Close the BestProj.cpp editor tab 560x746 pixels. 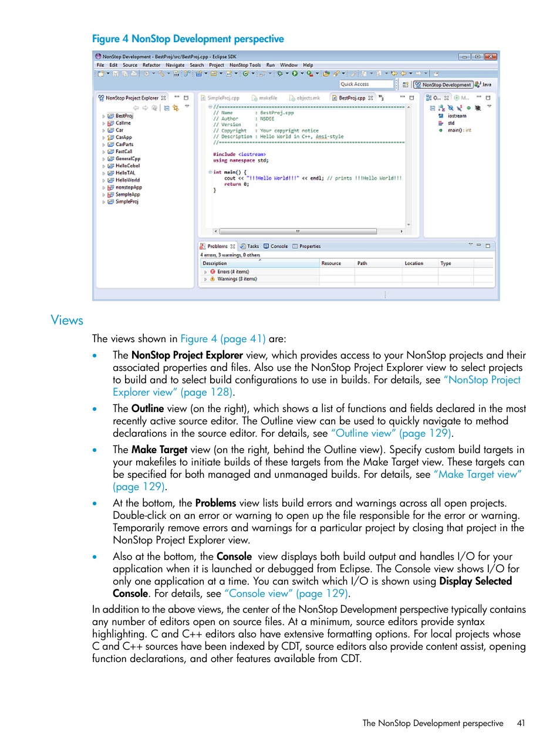(370, 98)
